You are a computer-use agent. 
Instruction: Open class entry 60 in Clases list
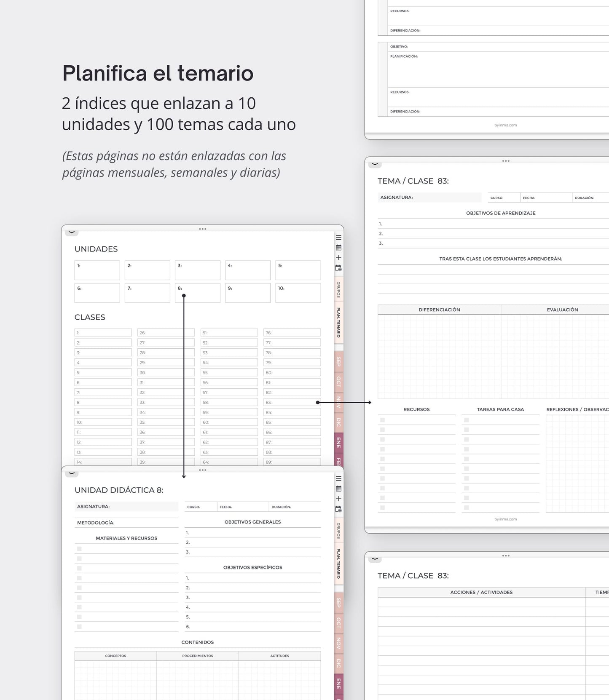coord(229,422)
